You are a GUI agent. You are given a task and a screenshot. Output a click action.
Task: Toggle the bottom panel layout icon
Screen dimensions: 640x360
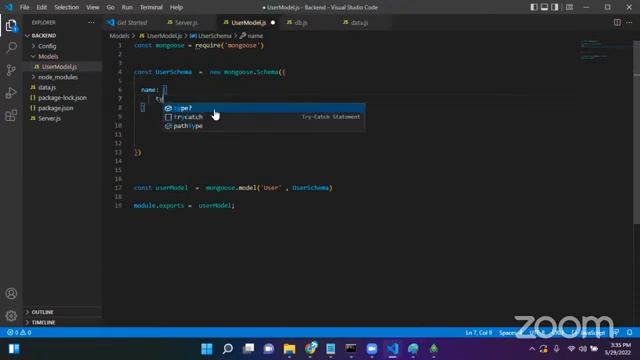(544, 7)
